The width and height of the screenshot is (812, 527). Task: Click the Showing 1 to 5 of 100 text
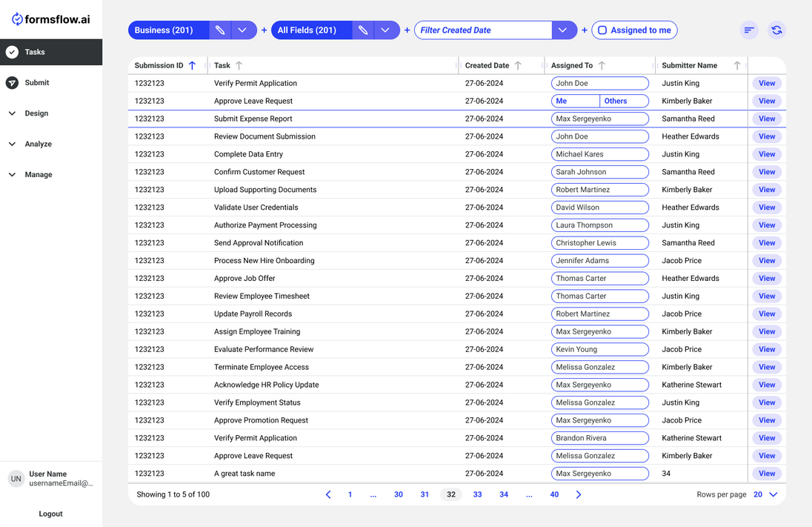pos(173,494)
